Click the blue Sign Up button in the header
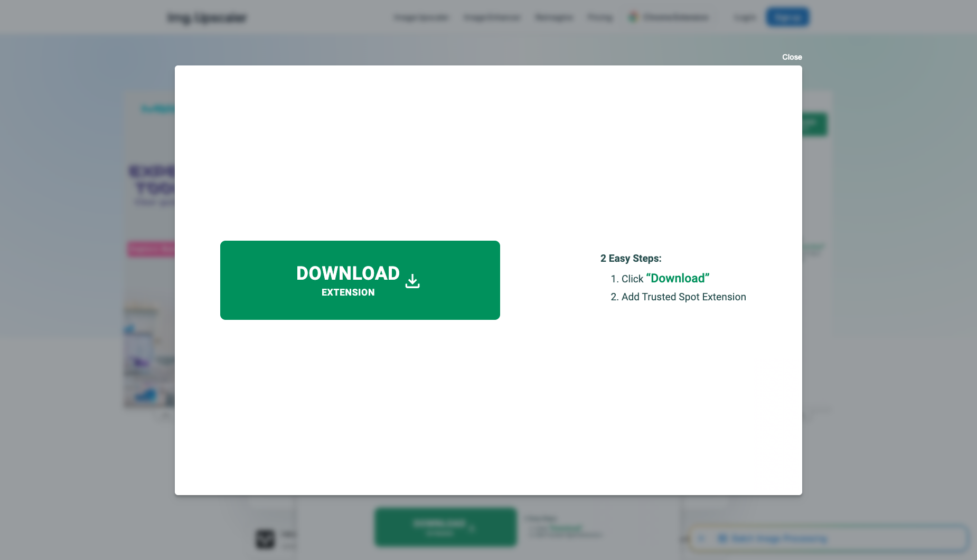977x560 pixels. [x=787, y=17]
